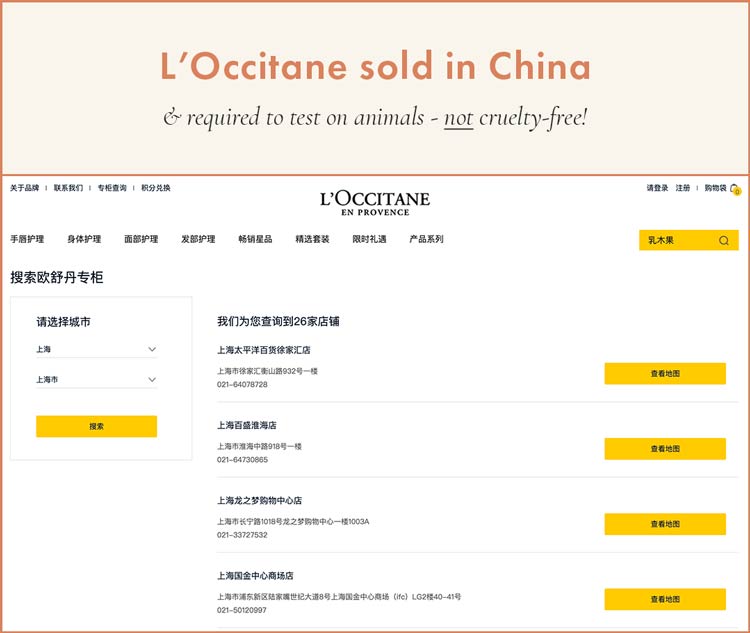Focus the search field containing 乳木果

point(676,241)
